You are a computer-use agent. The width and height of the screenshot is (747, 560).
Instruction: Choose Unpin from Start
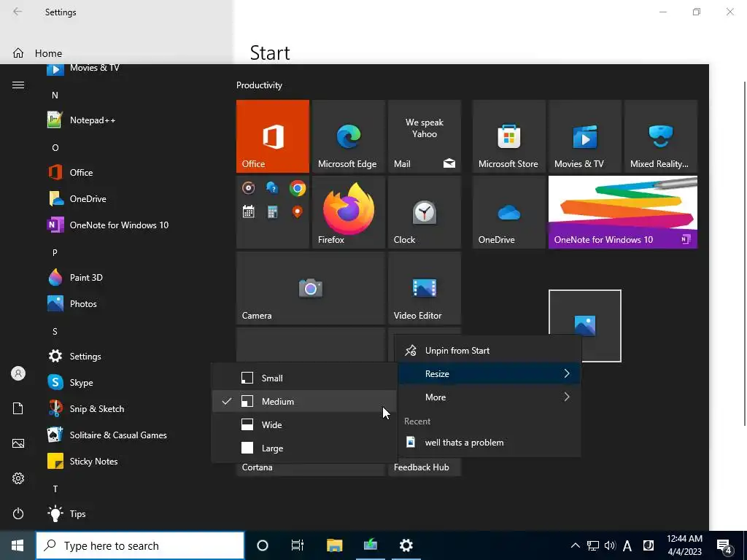coord(489,351)
